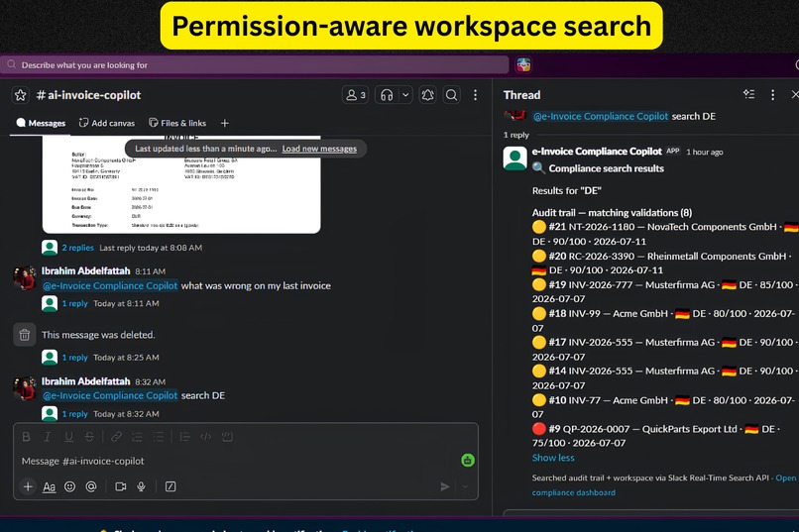
Task: Click the Copilot mention in Thread panel
Action: click(x=601, y=117)
